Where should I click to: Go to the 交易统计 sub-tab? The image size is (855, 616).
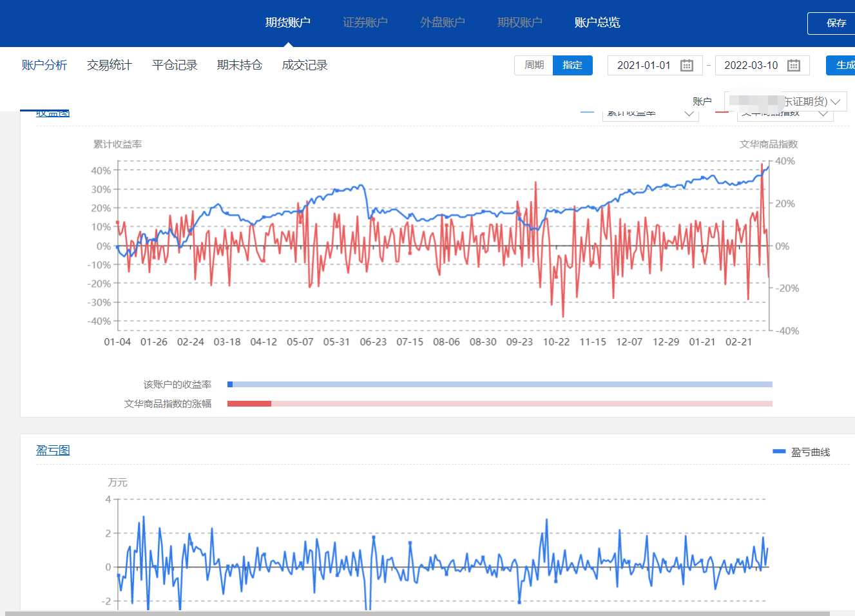coord(110,65)
